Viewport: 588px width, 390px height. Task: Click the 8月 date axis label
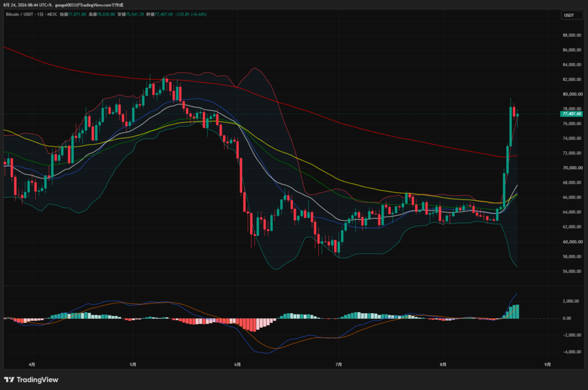pos(443,365)
